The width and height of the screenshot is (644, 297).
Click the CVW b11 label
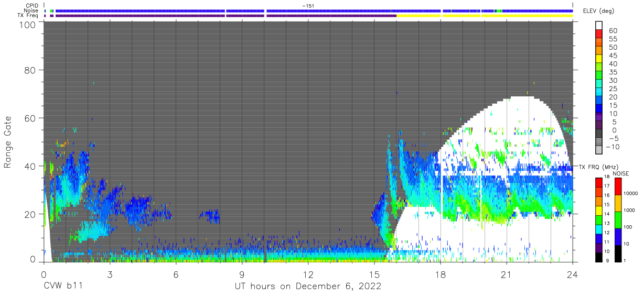pos(63,287)
